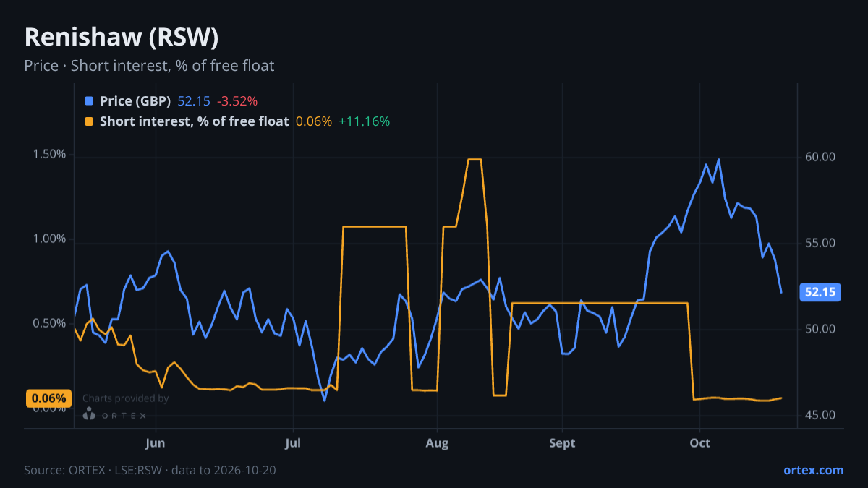Screen dimensions: 868x488
Task: Select the +11.16% change value
Action: coord(364,121)
